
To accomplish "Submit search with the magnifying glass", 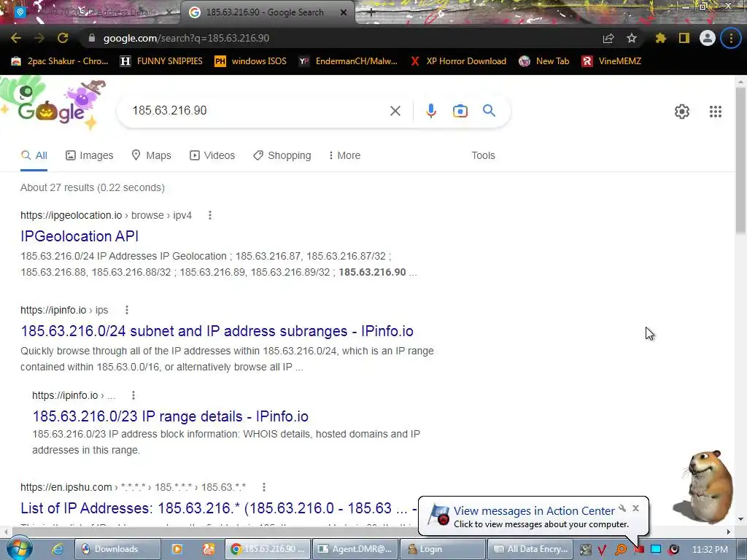I will [489, 111].
